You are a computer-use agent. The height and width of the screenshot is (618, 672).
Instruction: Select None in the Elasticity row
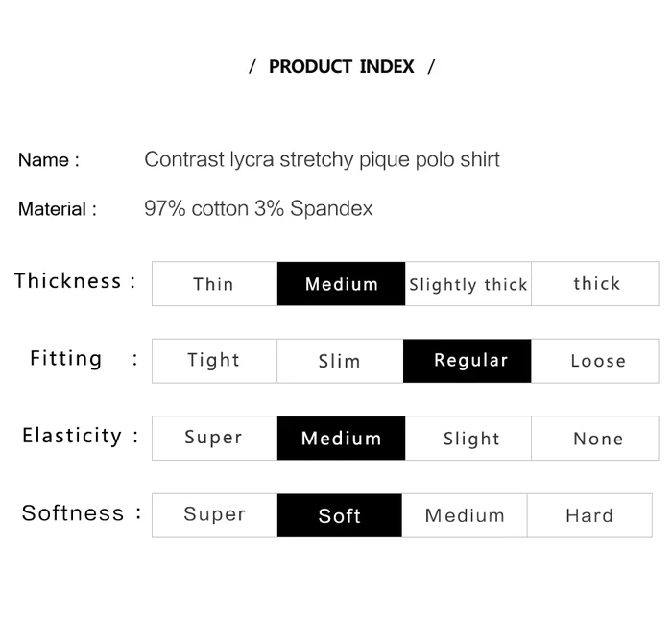(x=595, y=439)
